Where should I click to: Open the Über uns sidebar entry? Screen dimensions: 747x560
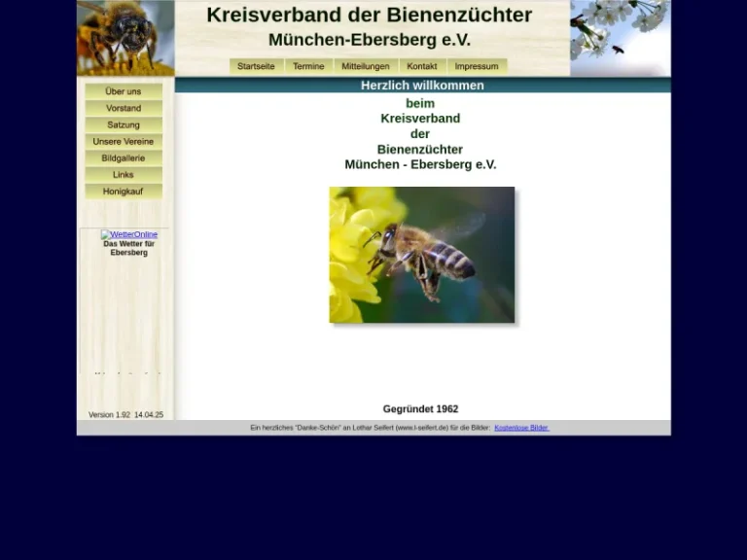pyautogui.click(x=124, y=91)
